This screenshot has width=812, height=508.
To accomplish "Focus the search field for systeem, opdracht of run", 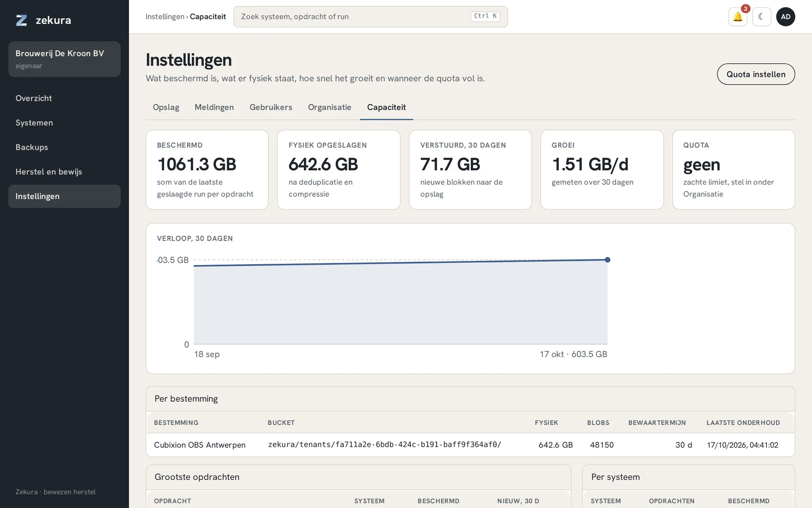I will (371, 17).
